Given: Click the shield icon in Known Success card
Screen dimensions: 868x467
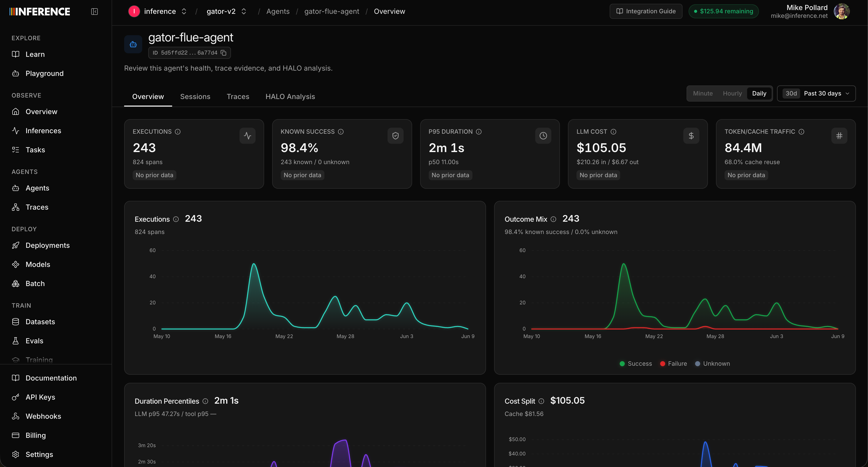Looking at the screenshot, I should pyautogui.click(x=395, y=136).
